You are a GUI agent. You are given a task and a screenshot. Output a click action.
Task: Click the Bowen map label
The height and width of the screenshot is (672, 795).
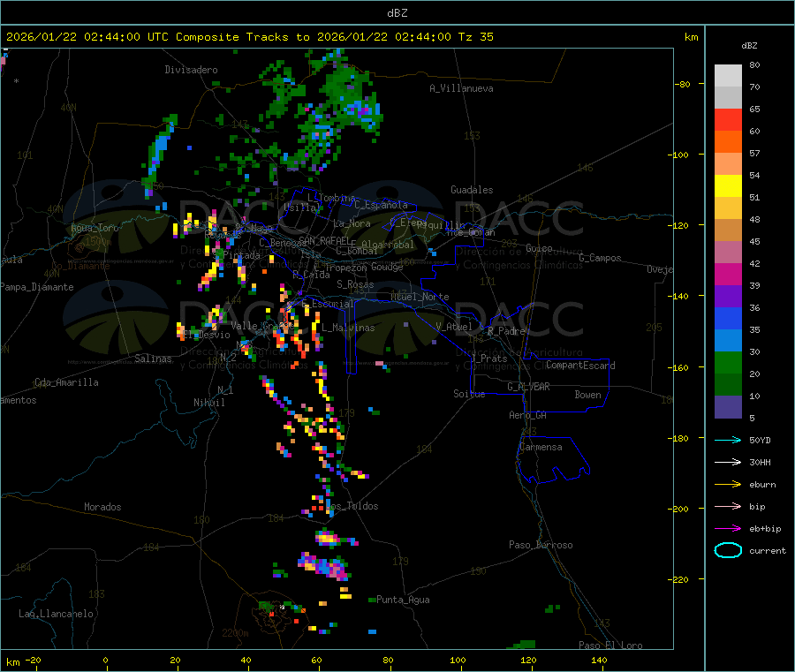[x=587, y=395]
